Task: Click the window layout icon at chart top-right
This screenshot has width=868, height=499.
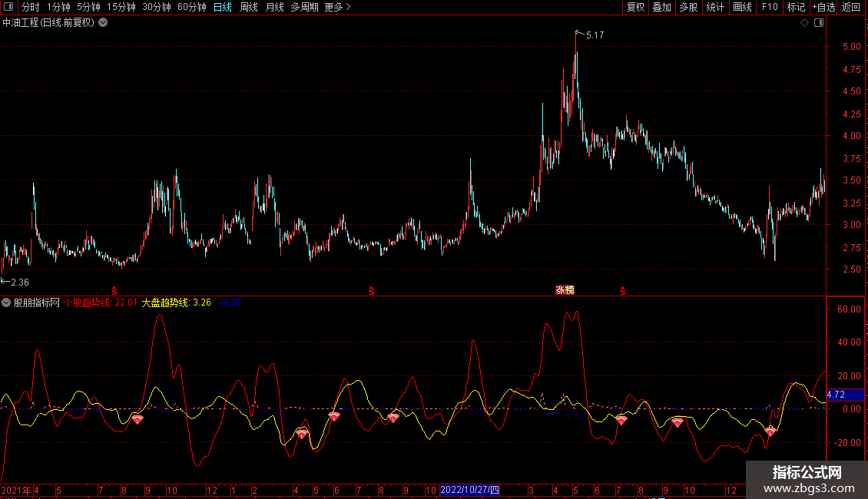Action: pos(819,23)
